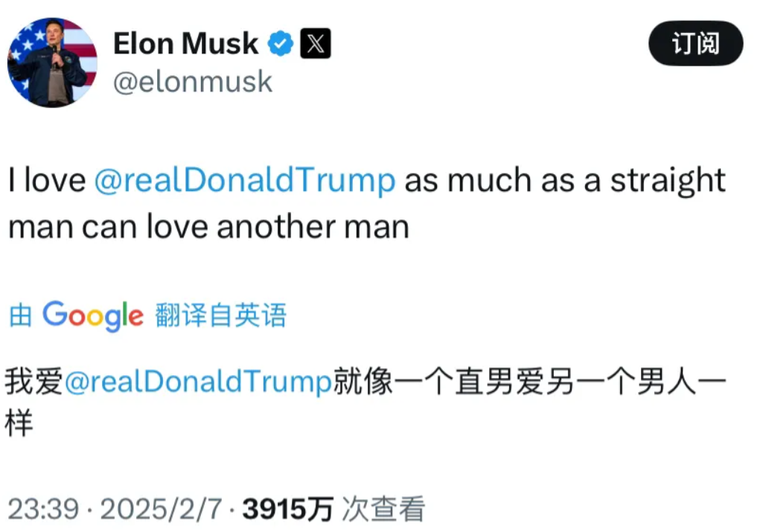Click the 2025/2/7 post date
The width and height of the screenshot is (763, 532).
[x=161, y=509]
